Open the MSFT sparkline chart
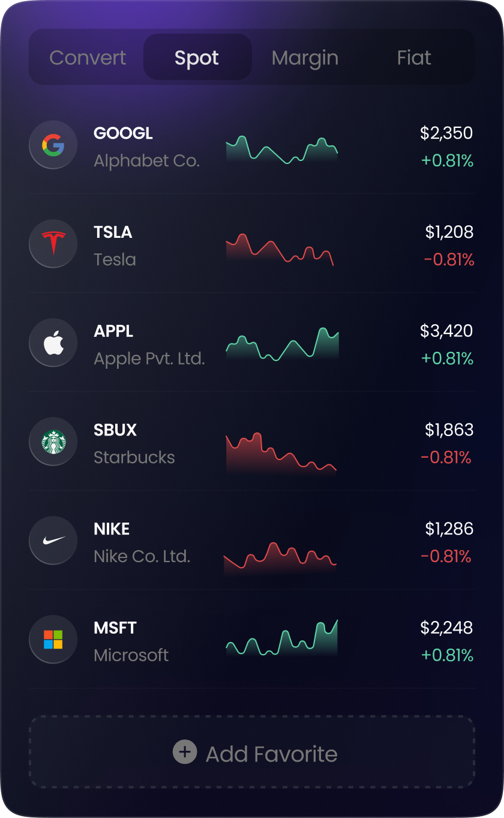This screenshot has height=818, width=504. pyautogui.click(x=282, y=638)
